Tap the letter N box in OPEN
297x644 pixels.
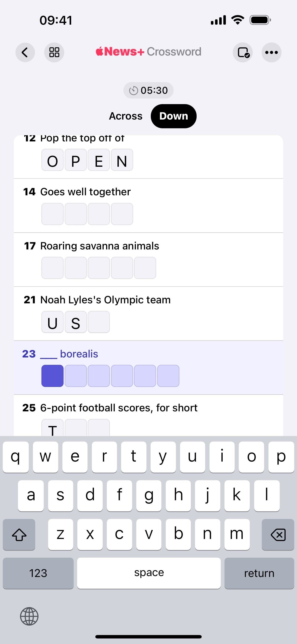122,160
